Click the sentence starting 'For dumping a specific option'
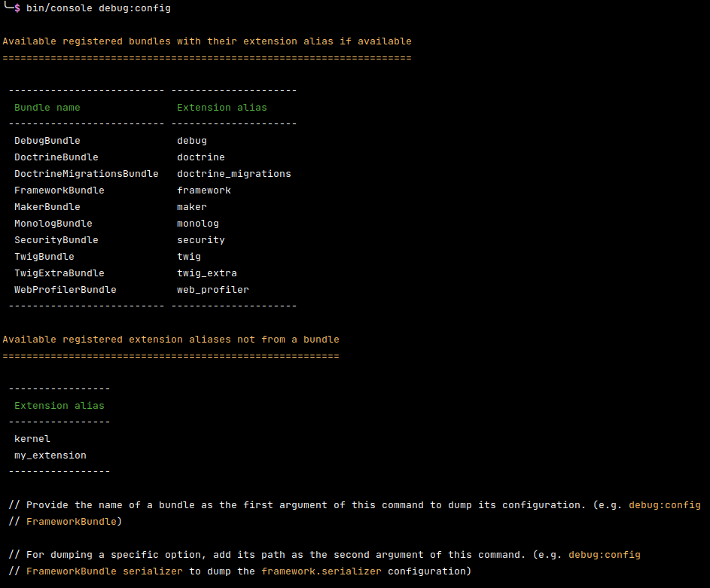The image size is (710, 588). (325, 563)
